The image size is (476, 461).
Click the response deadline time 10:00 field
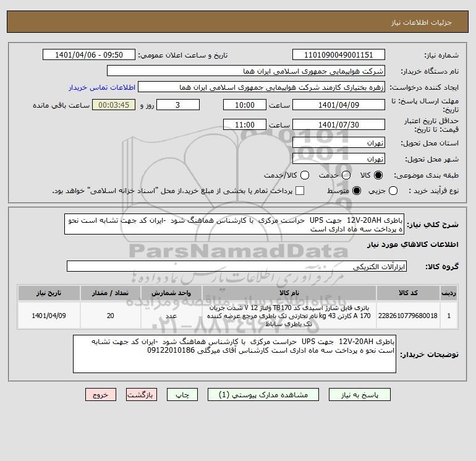click(x=245, y=105)
